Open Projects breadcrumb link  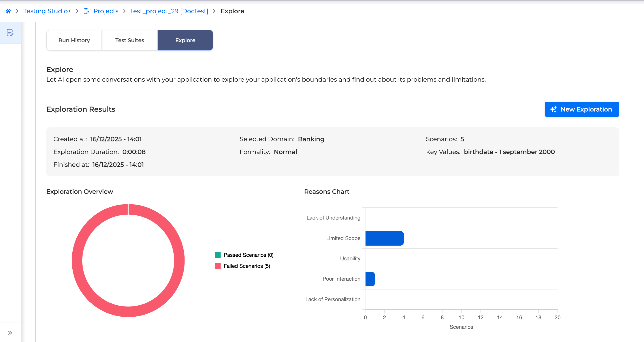[106, 11]
